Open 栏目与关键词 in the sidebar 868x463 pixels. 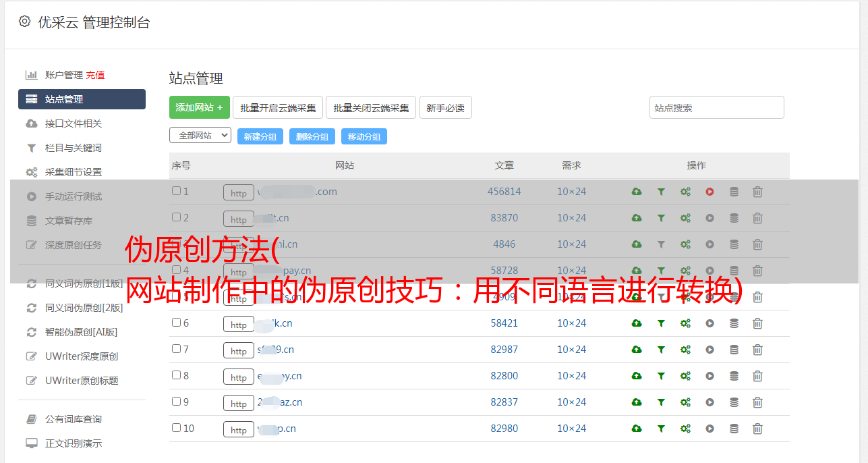[x=74, y=148]
